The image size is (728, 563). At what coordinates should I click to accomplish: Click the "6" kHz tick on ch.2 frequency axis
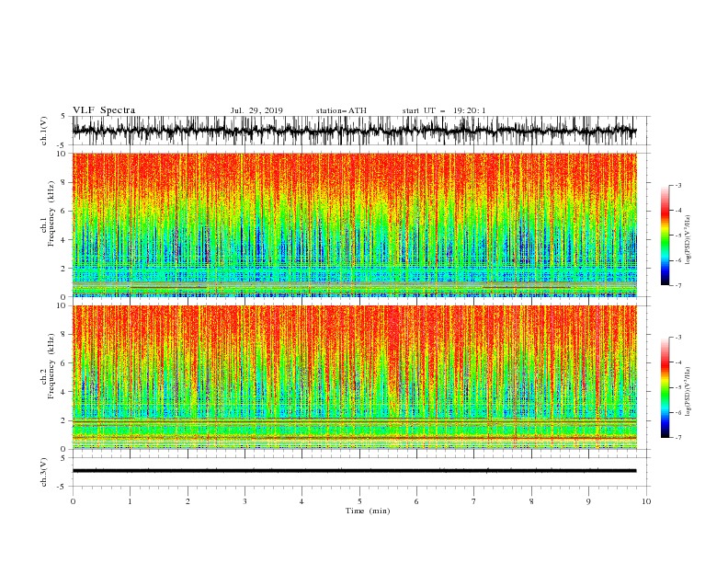(x=65, y=363)
